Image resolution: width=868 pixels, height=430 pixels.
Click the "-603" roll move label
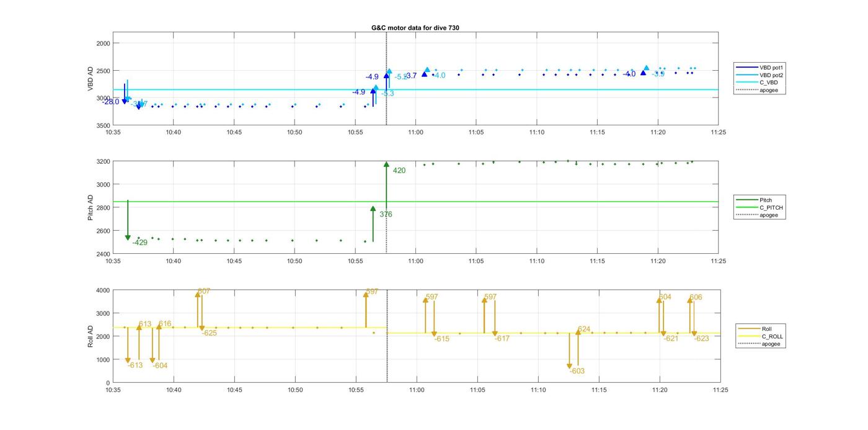577,371
